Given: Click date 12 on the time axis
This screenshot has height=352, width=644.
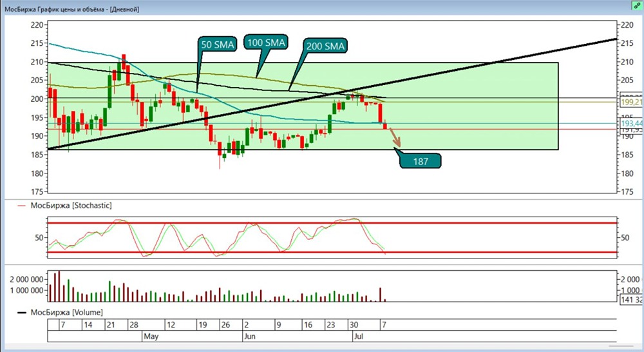Looking at the screenshot, I should tap(171, 325).
